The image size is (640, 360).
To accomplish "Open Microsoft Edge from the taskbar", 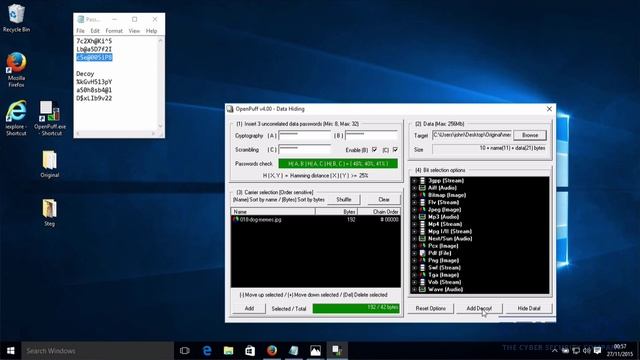I will pos(207,351).
